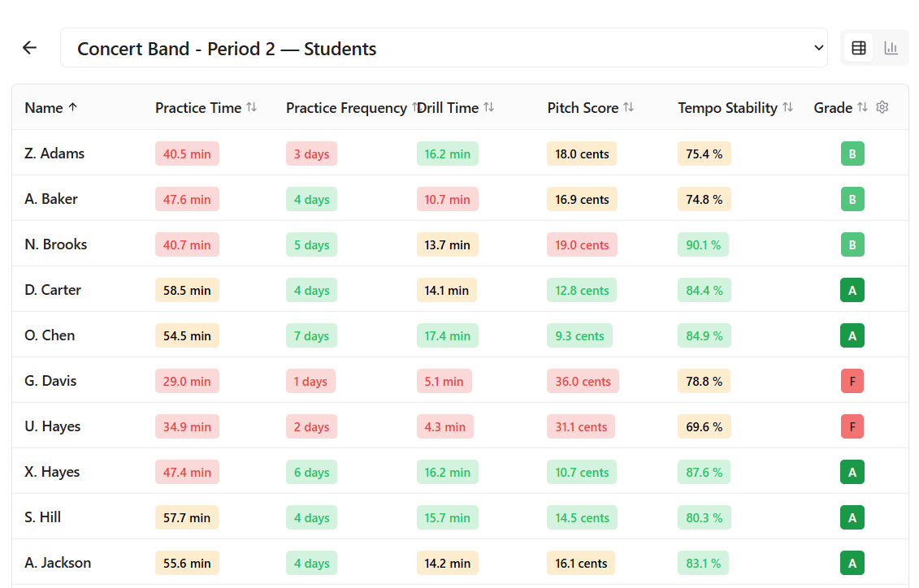The width and height of the screenshot is (919, 588).
Task: Click the Practice Frequency column header
Action: [x=346, y=108]
